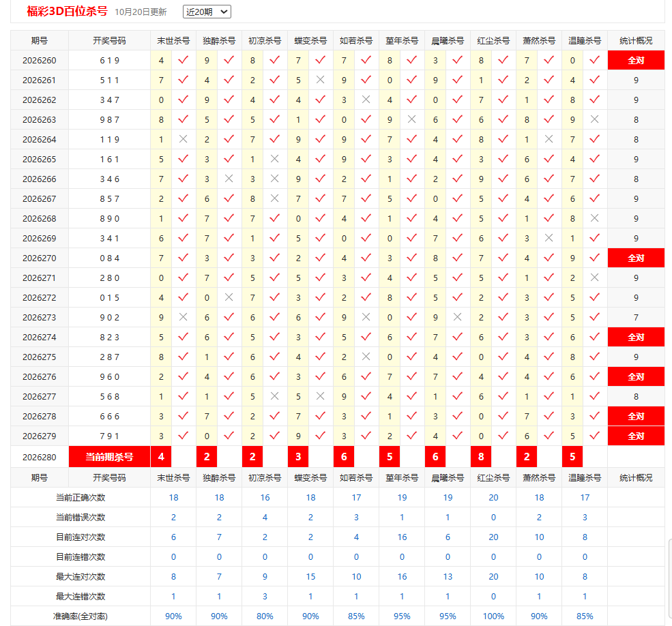Click the 10月20日更新 date label
This screenshot has height=626, width=672.
[x=141, y=12]
